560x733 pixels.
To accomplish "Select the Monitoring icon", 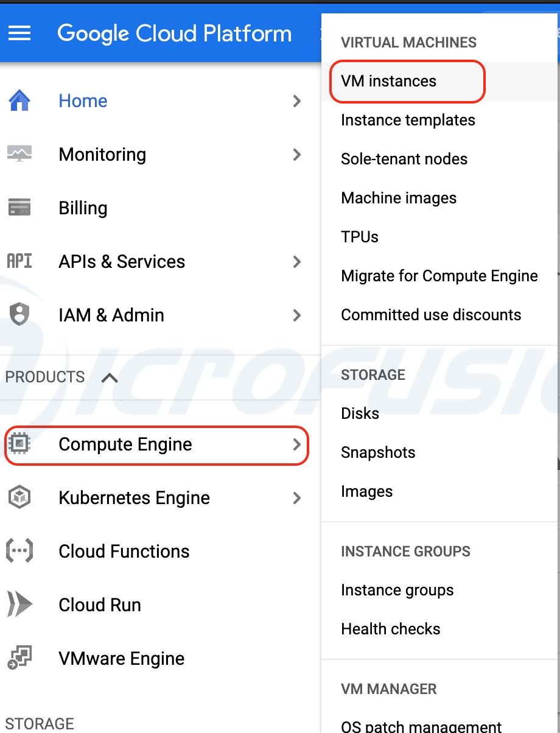I will tap(21, 154).
